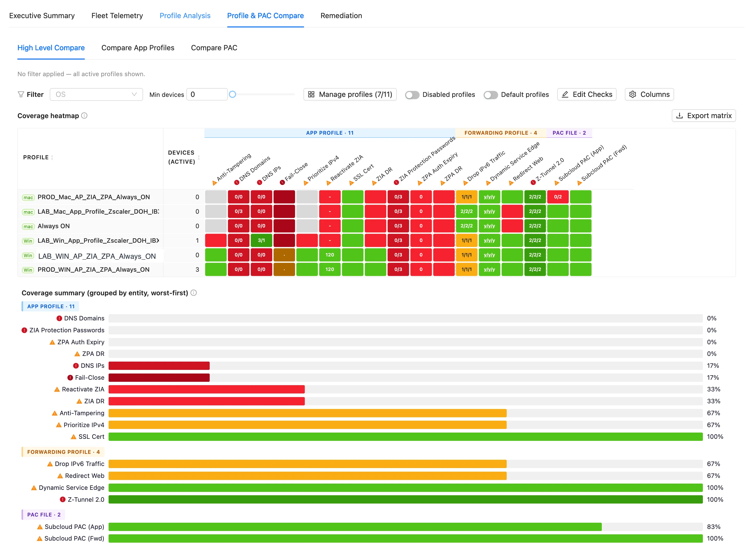The width and height of the screenshot is (749, 560).
Task: Click the Min devices input field
Action: tap(207, 94)
